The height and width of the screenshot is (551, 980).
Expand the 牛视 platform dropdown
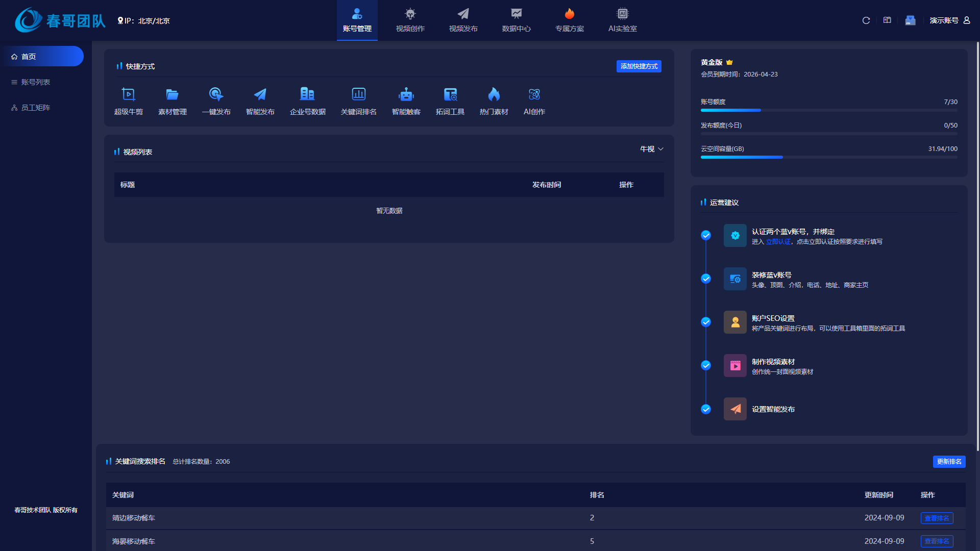pyautogui.click(x=651, y=149)
